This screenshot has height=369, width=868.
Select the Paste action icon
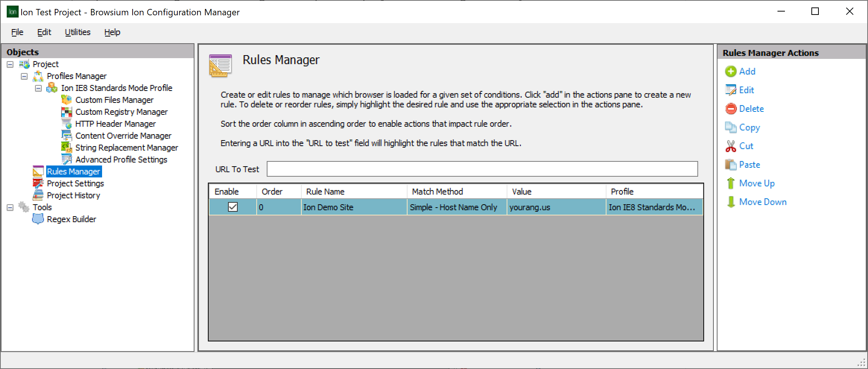[x=731, y=164]
